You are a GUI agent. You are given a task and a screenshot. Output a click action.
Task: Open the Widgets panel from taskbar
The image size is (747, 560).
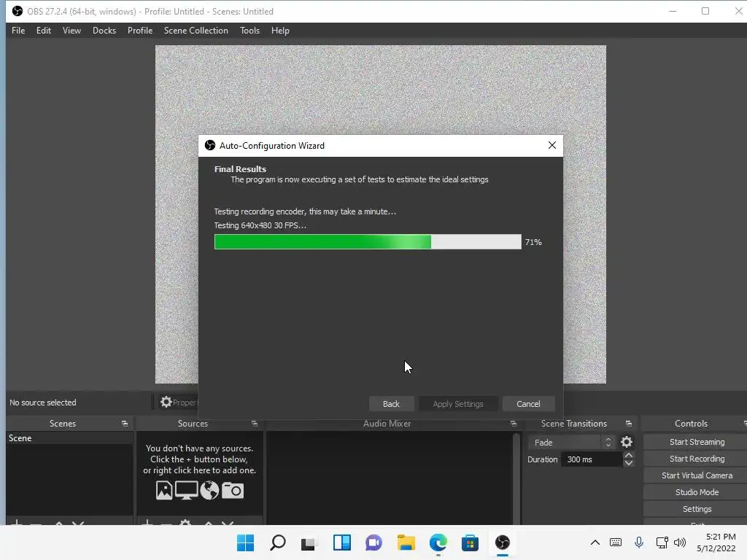[x=341, y=542]
